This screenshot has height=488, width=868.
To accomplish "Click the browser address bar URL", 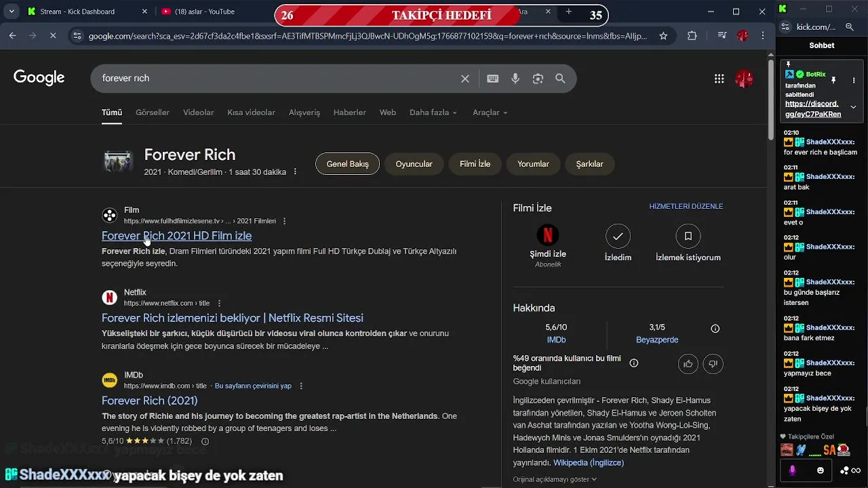I will coord(368,36).
